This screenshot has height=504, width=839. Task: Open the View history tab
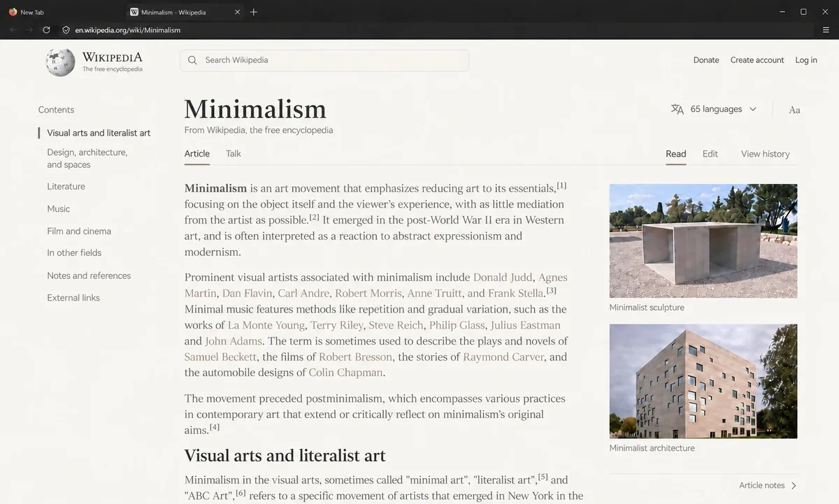pyautogui.click(x=766, y=154)
